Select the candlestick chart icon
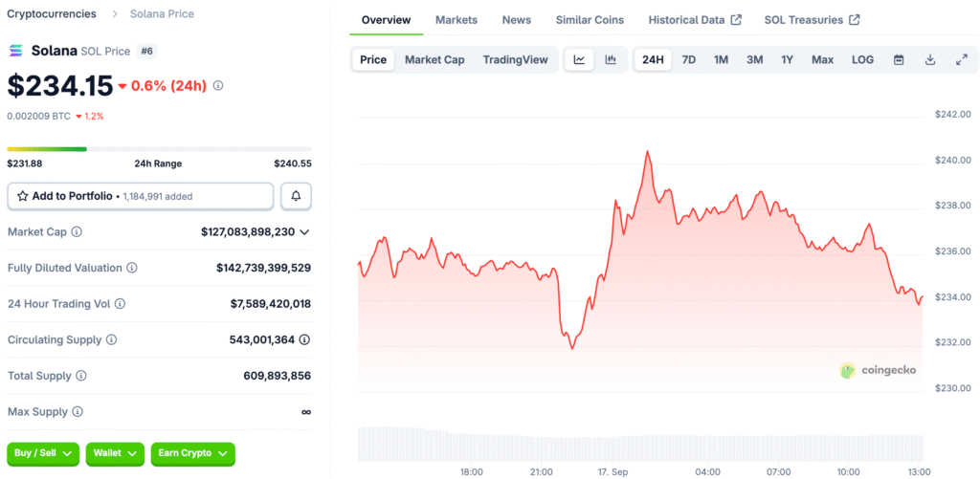Screen dimensions: 980x479 (611, 60)
